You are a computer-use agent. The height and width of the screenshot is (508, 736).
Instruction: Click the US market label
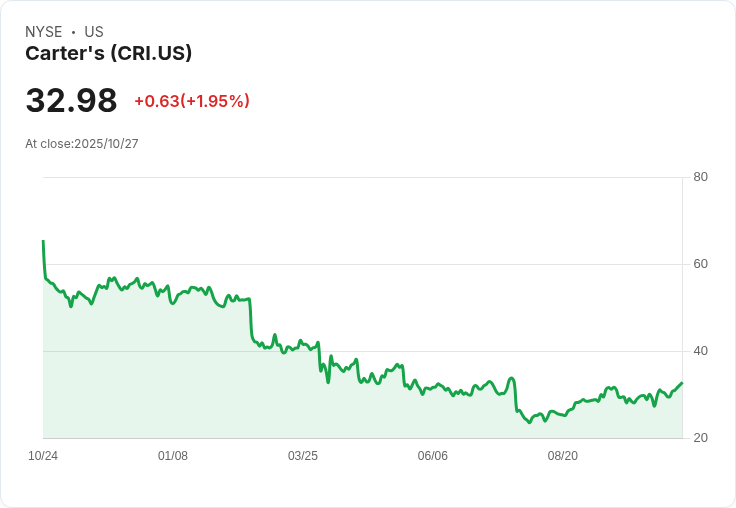[x=94, y=32]
